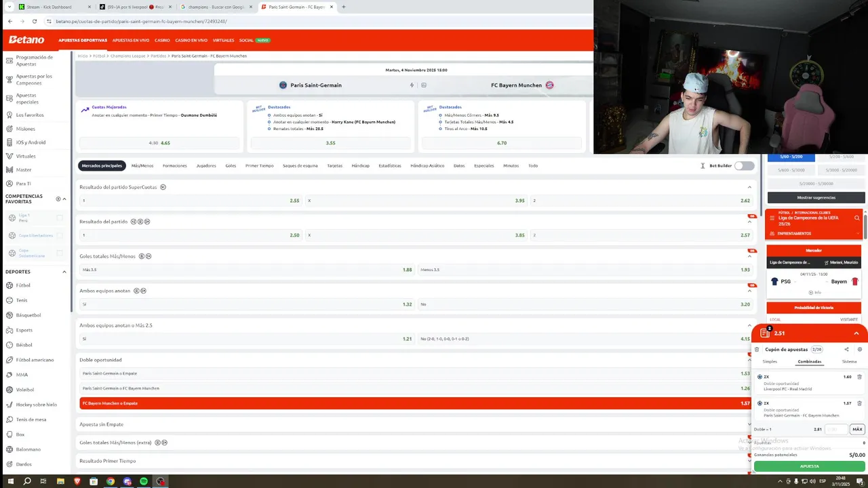Screen dimensions: 868x488
Task: Switch to Saques de esquina tab
Action: tap(300, 165)
